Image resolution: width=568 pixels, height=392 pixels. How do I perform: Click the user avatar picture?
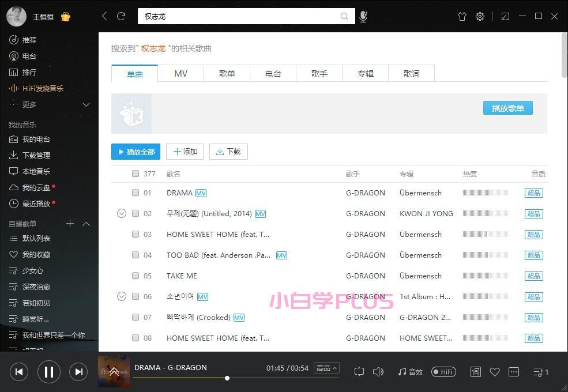[16, 16]
